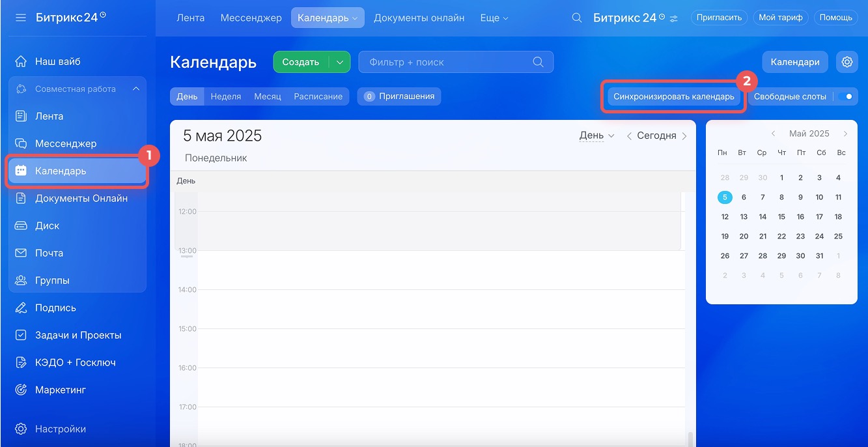This screenshot has height=447, width=868.
Task: Click the Синхронизировать календарь button
Action: point(673,96)
